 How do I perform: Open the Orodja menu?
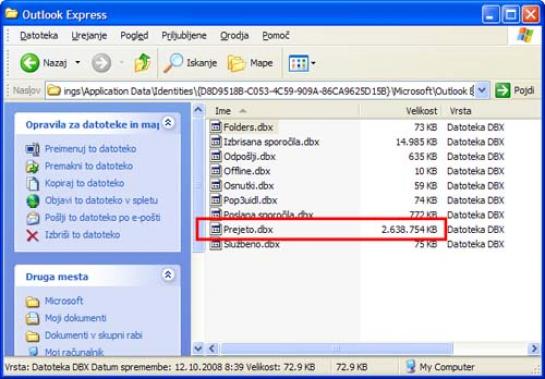(x=234, y=35)
